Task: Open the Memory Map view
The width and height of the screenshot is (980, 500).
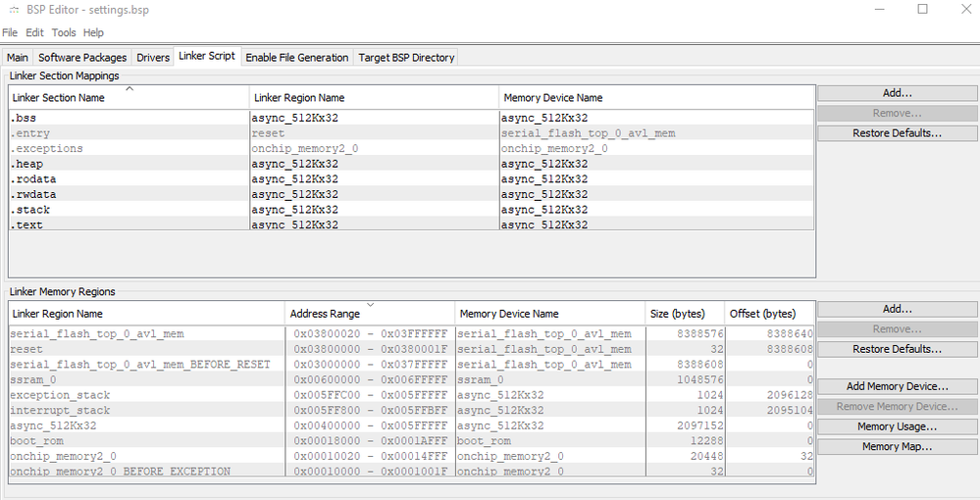Action: 897,447
